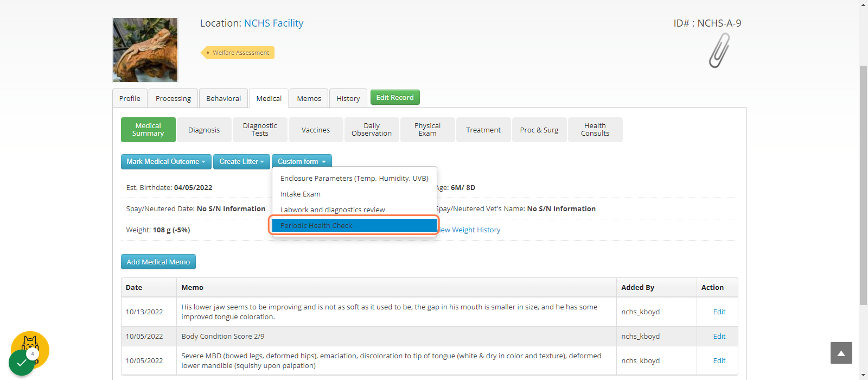Open the View Weight History link
Screen dimensions: 868x380
[x=469, y=230]
